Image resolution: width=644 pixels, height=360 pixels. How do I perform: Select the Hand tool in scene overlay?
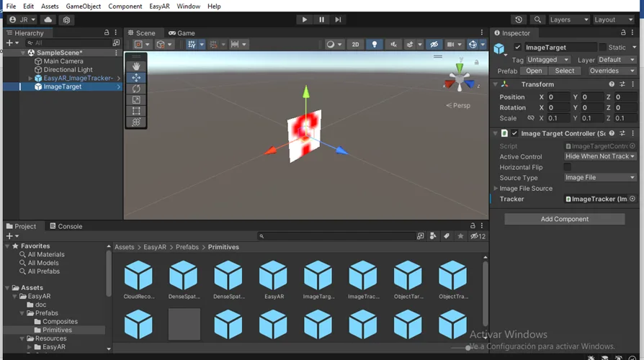coord(136,66)
